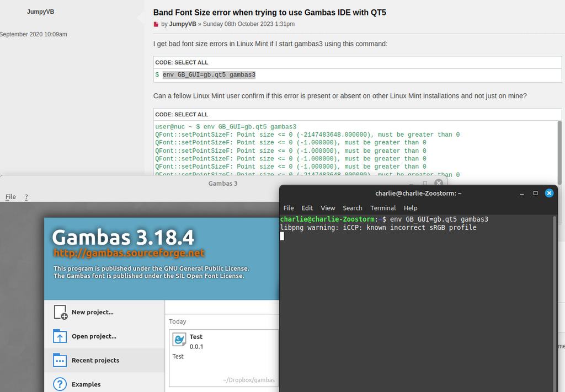
Task: Click the terminal title 'charlie@charlie-Zoostorm: ~'
Action: point(418,194)
